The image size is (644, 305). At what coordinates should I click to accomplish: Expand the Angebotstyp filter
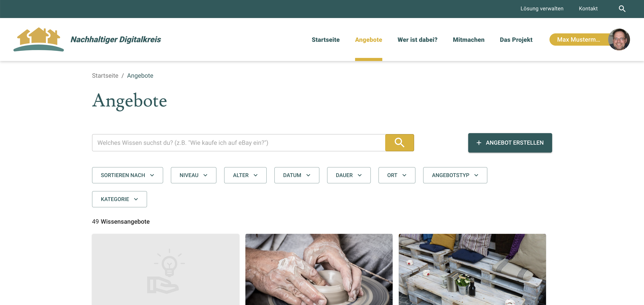(455, 175)
